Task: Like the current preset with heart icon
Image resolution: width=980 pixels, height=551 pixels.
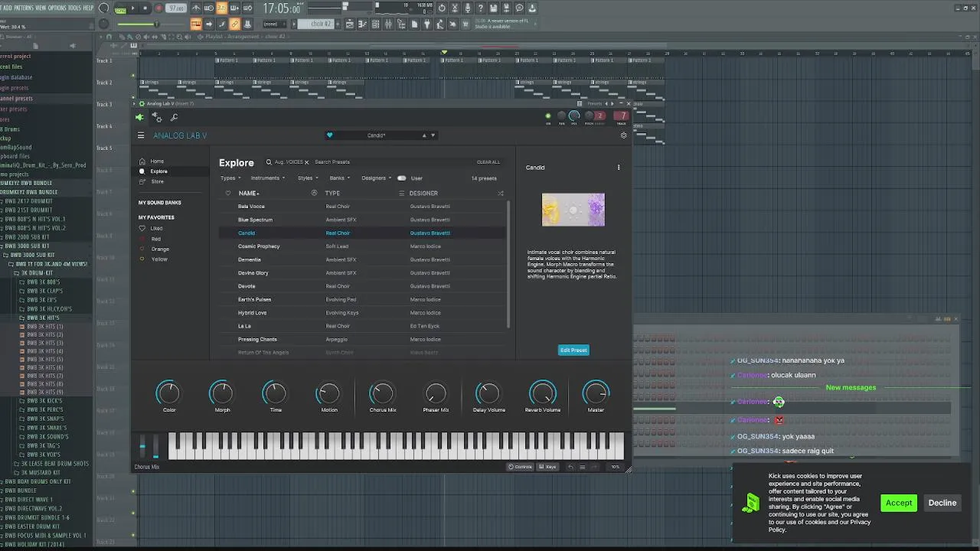Action: point(330,135)
